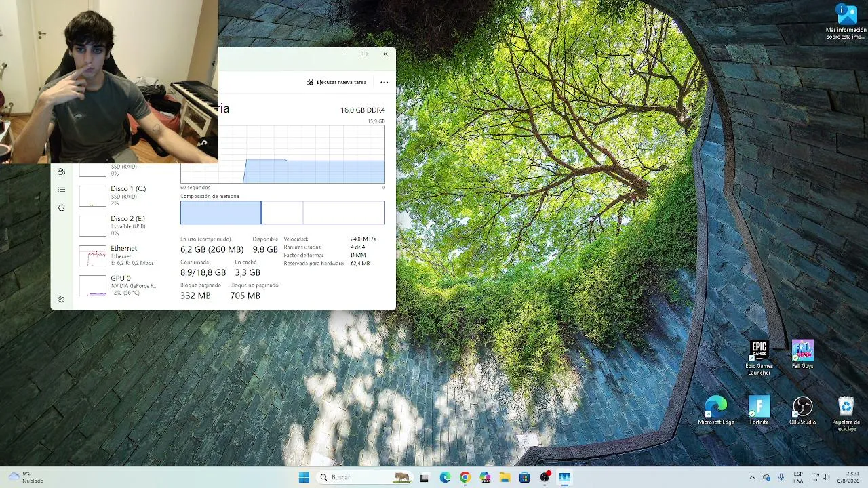Click the '332 MB' paged pool value
This screenshot has width=868, height=488.
point(195,296)
